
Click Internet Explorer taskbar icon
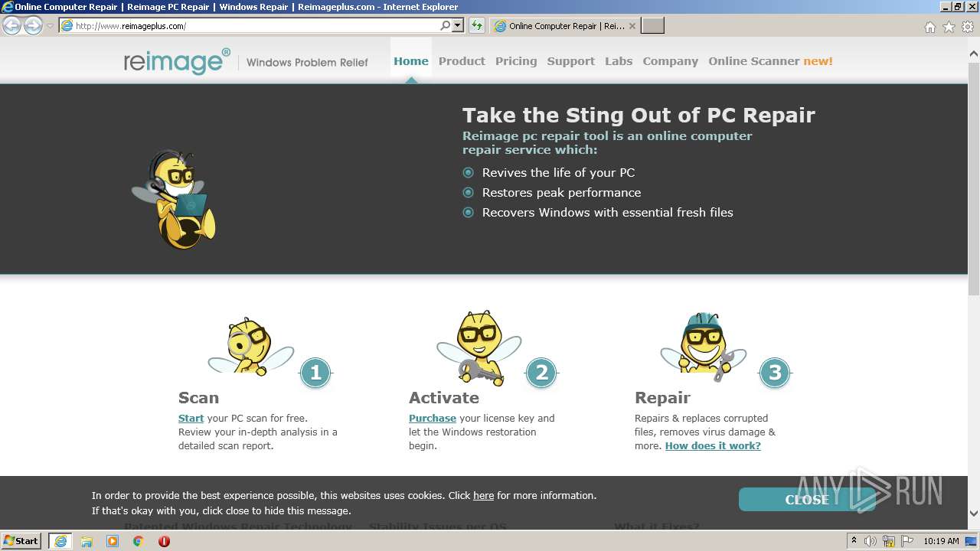coord(60,541)
